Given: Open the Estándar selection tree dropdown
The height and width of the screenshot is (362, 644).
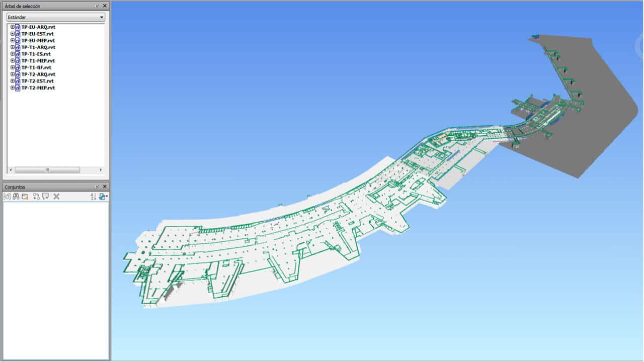Looking at the screenshot, I should coord(56,17).
